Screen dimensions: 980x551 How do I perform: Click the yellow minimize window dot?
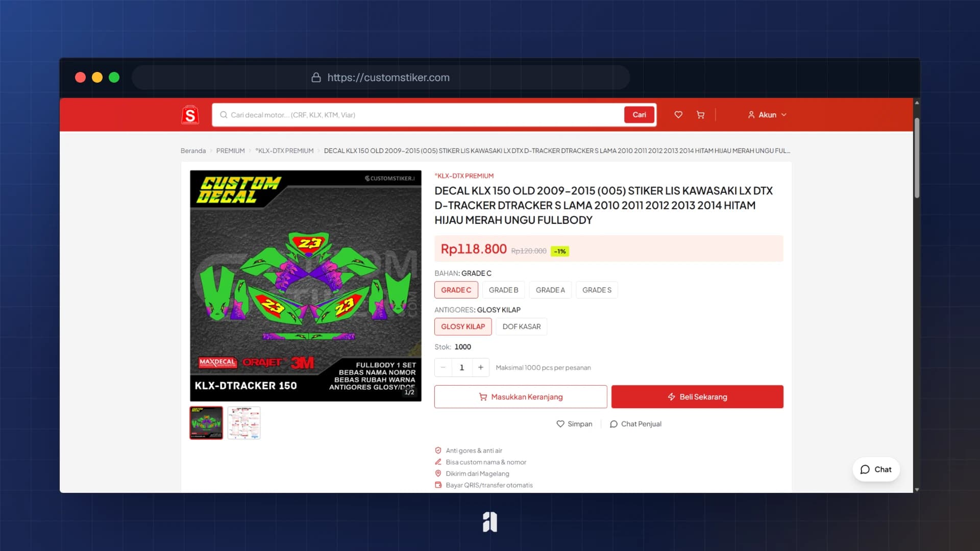click(97, 78)
